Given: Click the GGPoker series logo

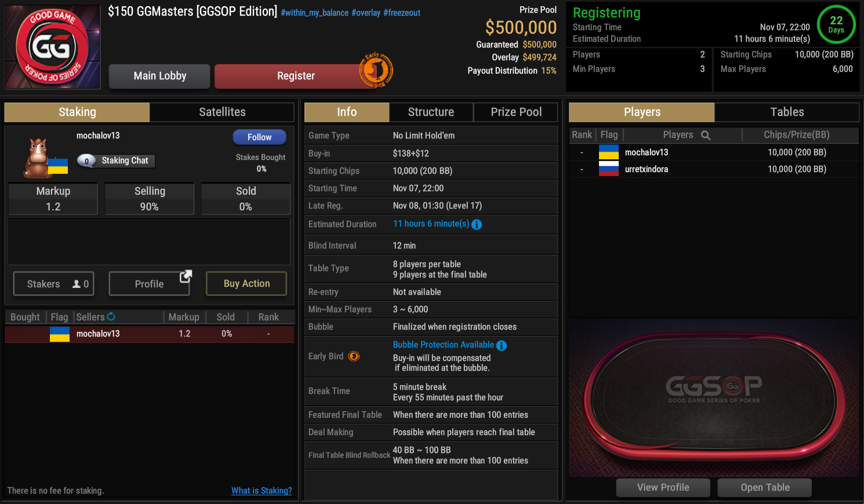Looking at the screenshot, I should tap(52, 47).
